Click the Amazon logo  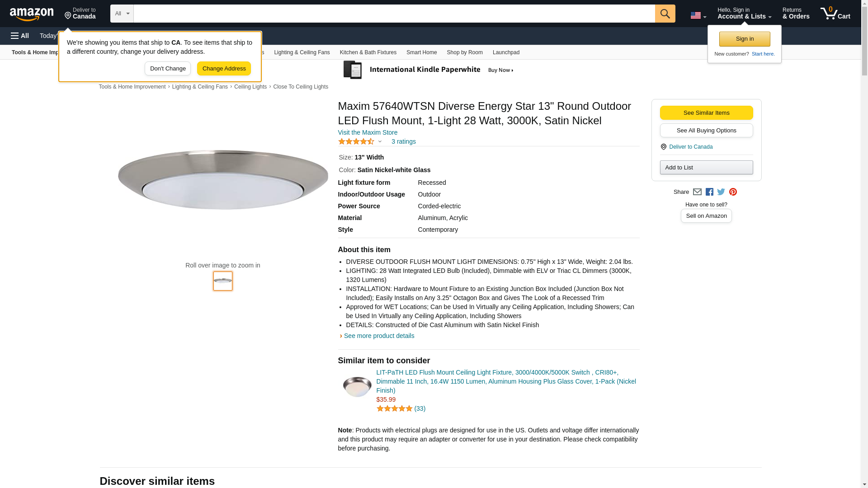(x=32, y=14)
